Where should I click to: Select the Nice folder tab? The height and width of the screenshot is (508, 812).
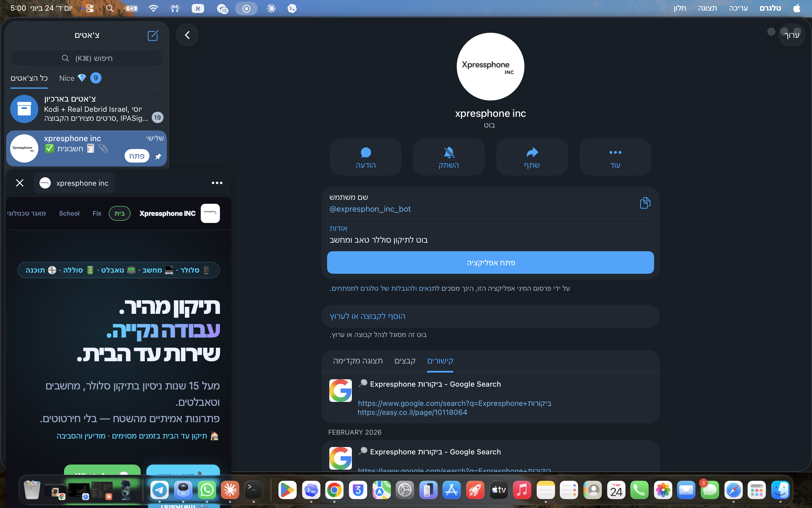click(80, 78)
